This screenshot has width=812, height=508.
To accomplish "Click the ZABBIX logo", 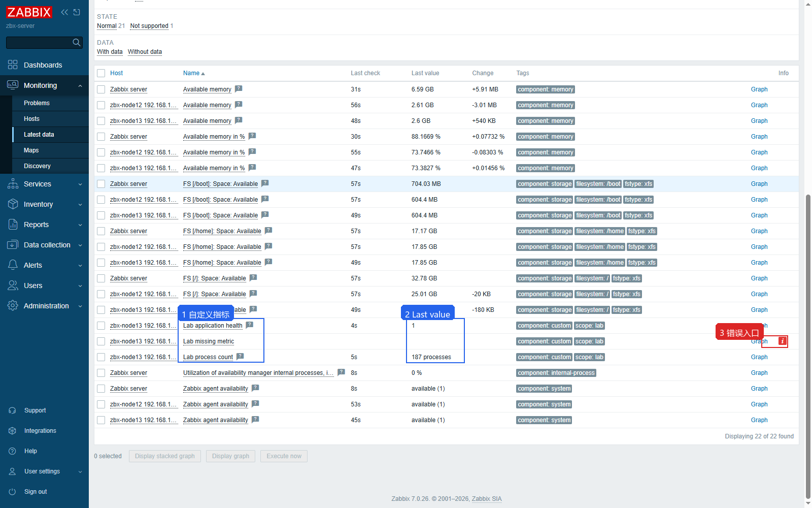I will click(x=29, y=12).
